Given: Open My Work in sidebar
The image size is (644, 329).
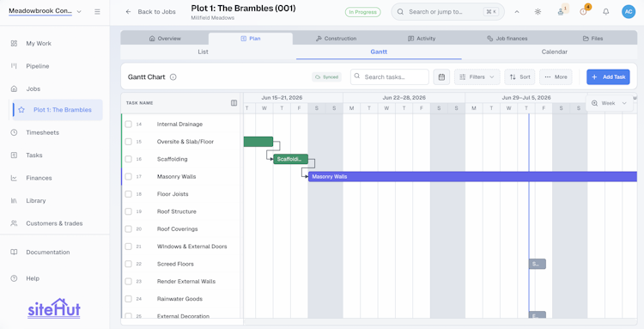Looking at the screenshot, I should (x=39, y=43).
